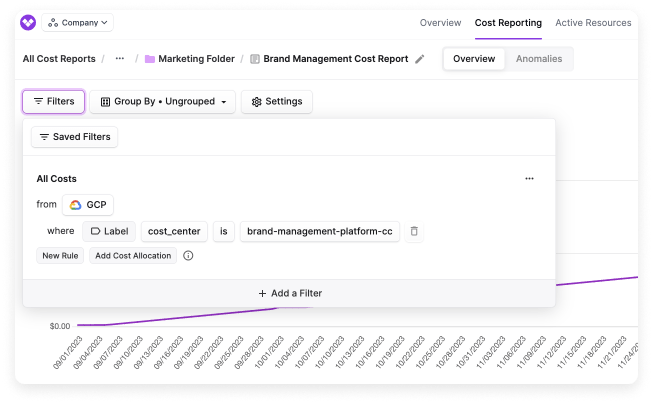This screenshot has height=404, width=653.
Task: Click the info icon next to Add Cost Allocation
Action: click(188, 256)
